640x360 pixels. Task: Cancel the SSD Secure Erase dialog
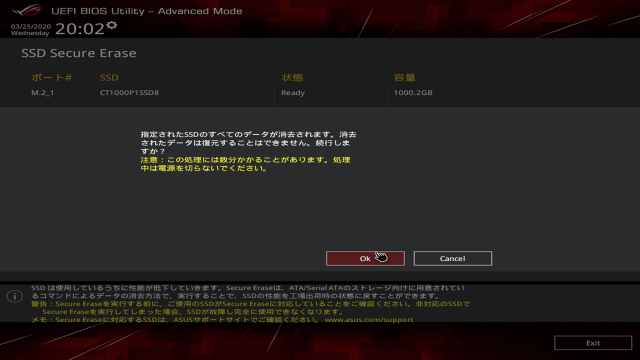tap(453, 258)
